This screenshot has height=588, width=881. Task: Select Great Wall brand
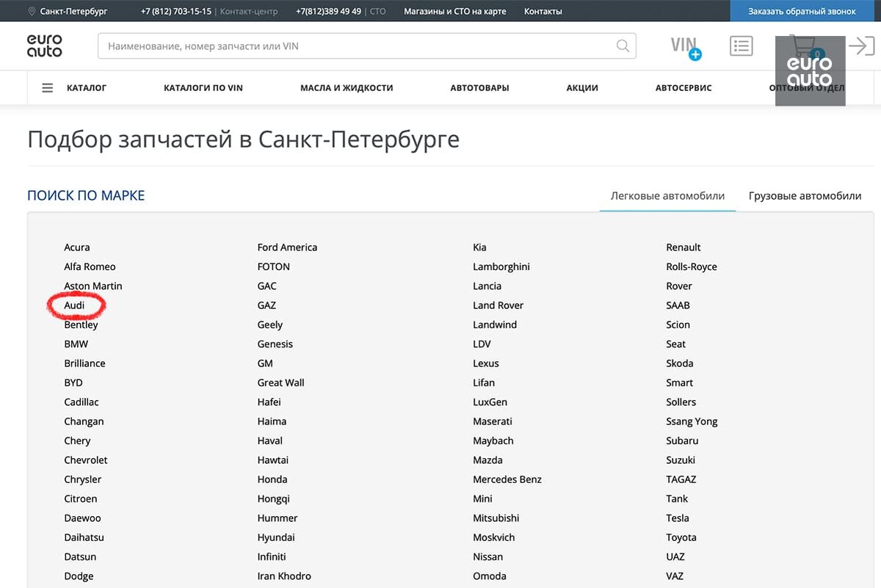pyautogui.click(x=280, y=382)
